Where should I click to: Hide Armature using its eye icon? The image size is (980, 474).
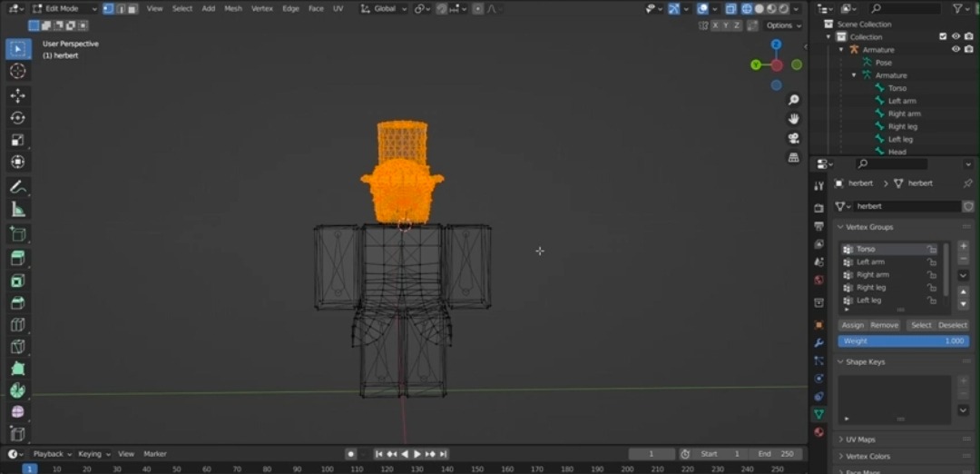(x=955, y=50)
